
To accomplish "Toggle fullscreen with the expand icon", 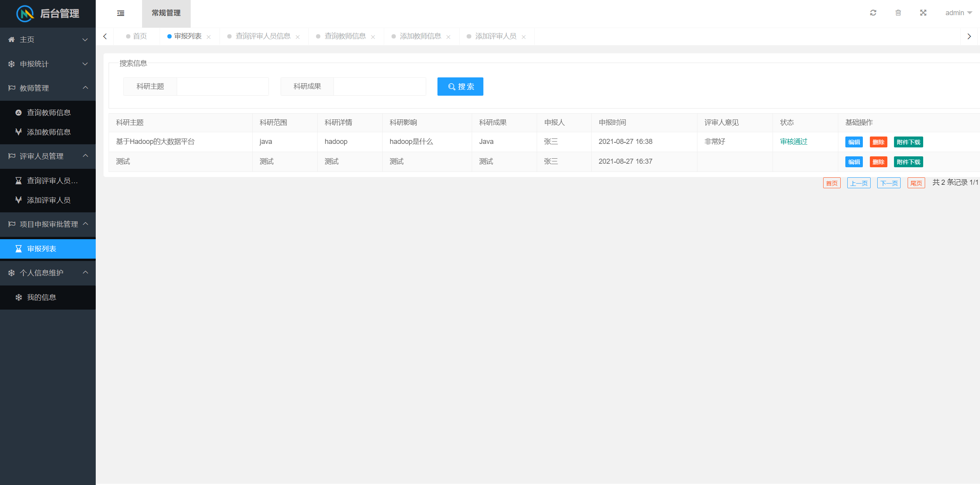I will [x=923, y=13].
